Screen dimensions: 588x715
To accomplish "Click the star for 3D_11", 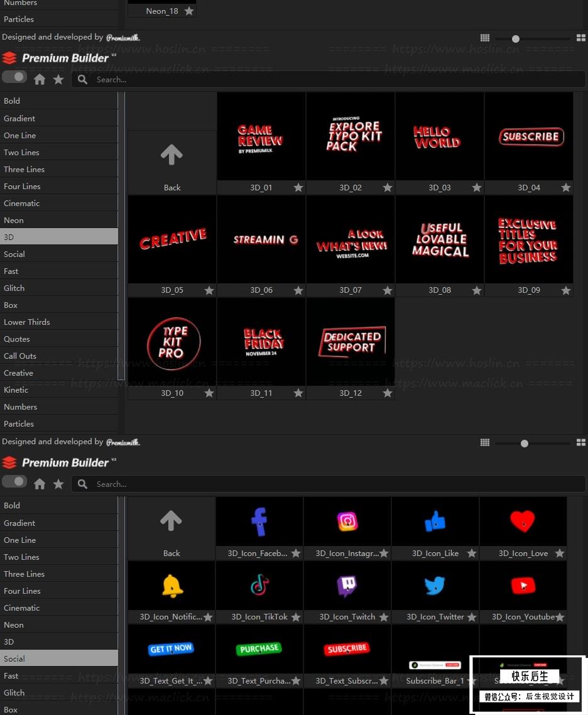I will [x=298, y=393].
